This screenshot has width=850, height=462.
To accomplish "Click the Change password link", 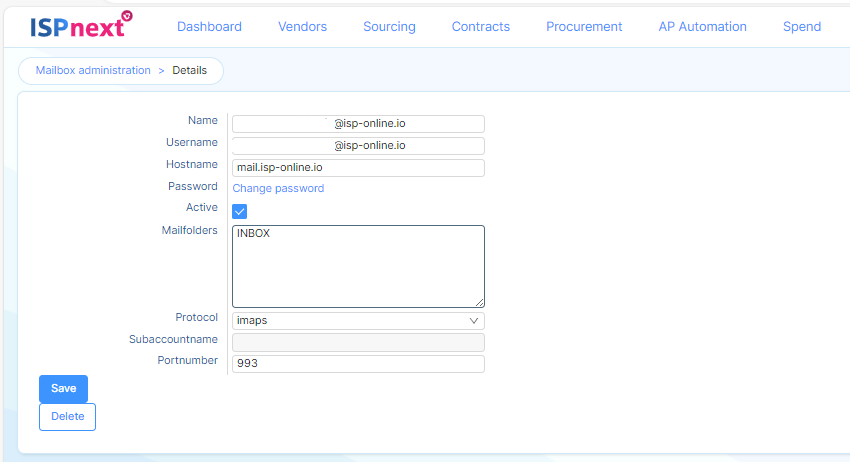I will coord(278,188).
